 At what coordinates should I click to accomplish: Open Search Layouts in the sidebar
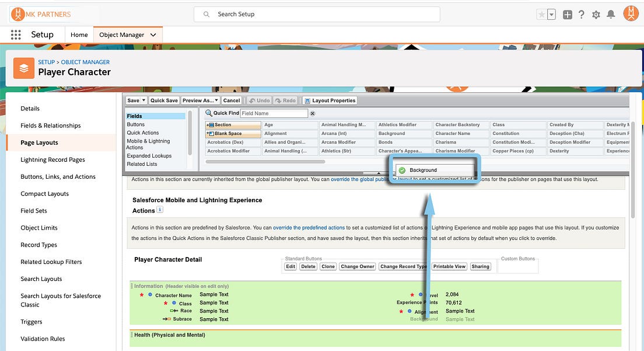[x=41, y=279]
